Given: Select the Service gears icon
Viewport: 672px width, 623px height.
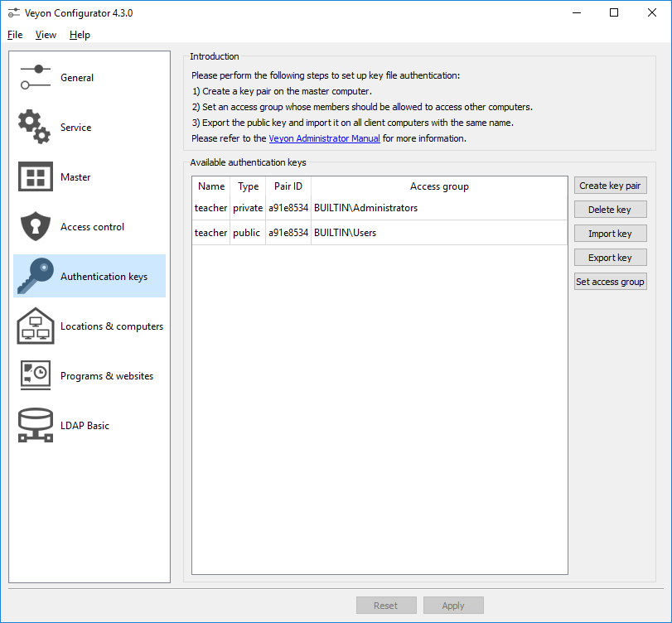Looking at the screenshot, I should tap(36, 128).
